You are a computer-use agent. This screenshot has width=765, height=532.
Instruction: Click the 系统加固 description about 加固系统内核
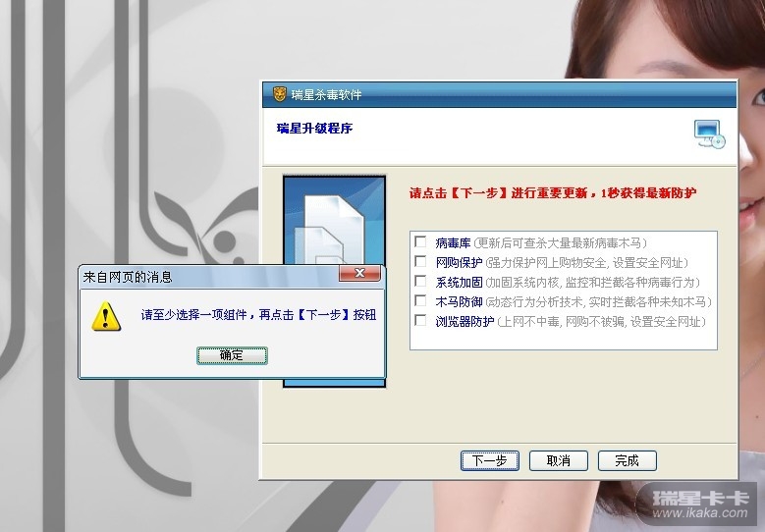[x=593, y=283]
